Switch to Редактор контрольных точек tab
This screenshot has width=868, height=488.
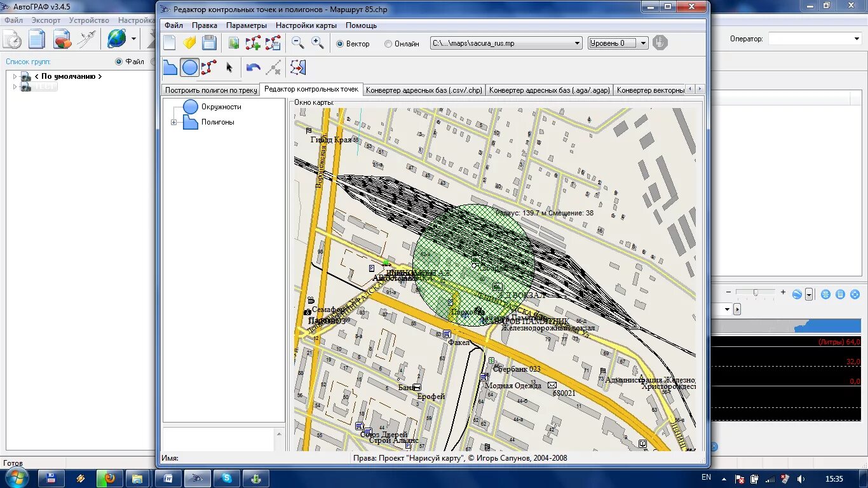tap(311, 90)
